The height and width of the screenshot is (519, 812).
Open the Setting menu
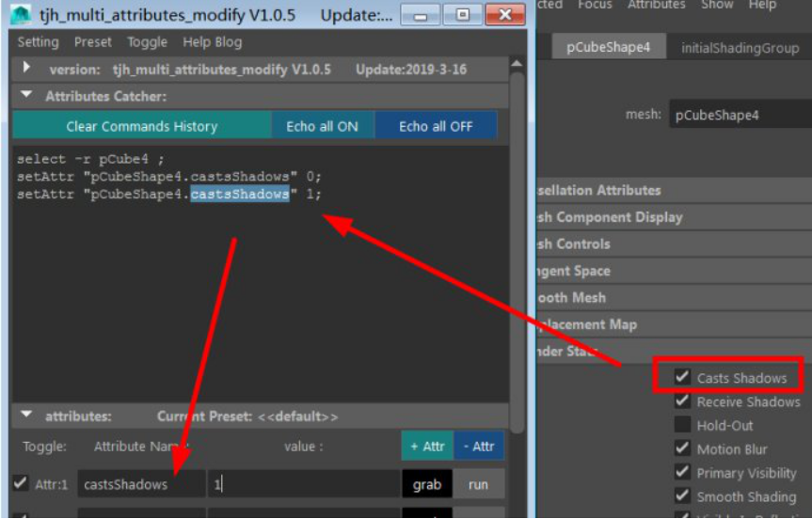click(x=38, y=42)
